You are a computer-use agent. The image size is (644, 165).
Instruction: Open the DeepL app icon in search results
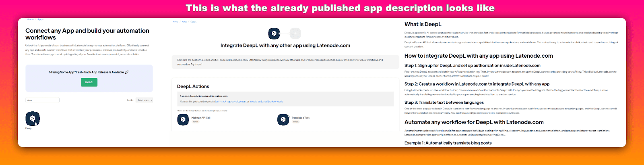pyautogui.click(x=33, y=119)
